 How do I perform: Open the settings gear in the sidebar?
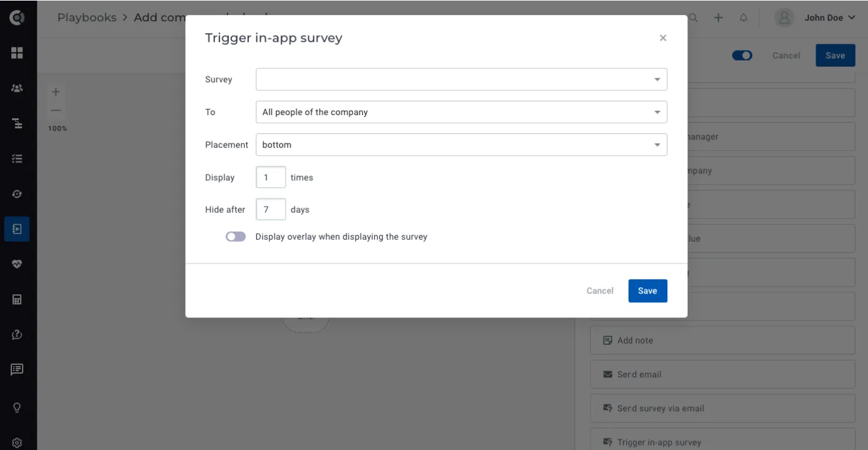pyautogui.click(x=17, y=442)
